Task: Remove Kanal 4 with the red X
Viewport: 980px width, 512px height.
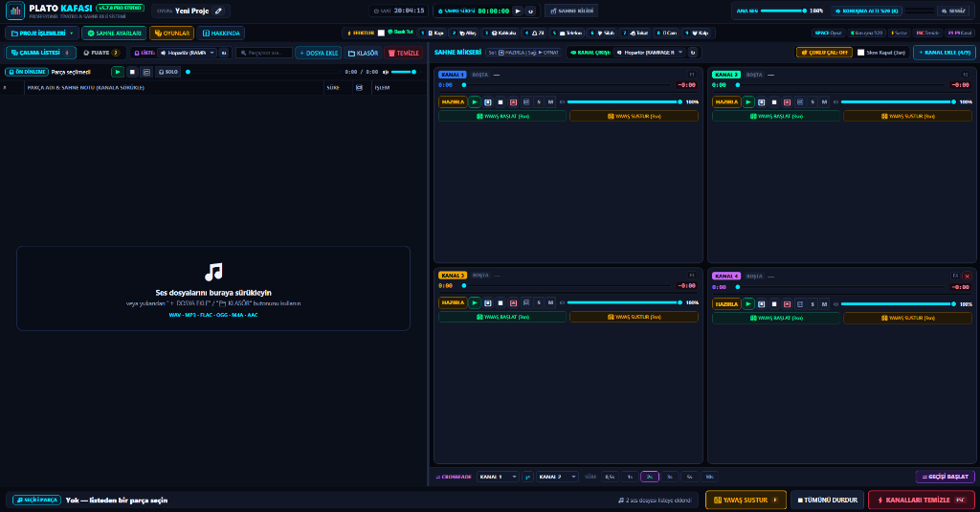Action: point(967,276)
